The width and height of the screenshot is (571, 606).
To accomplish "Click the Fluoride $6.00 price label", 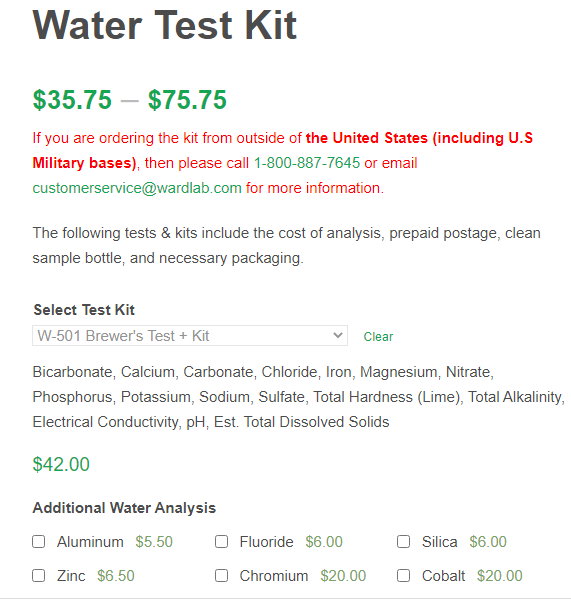I will pyautogui.click(x=324, y=542).
